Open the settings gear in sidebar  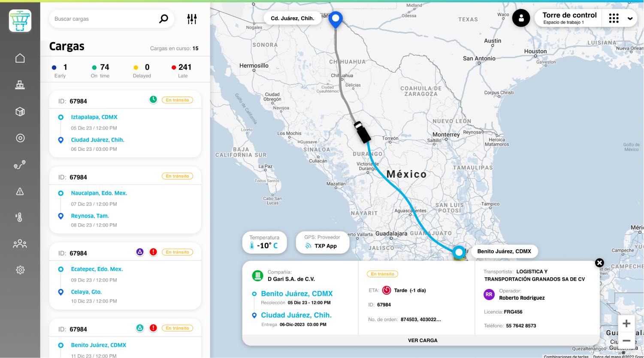20,270
